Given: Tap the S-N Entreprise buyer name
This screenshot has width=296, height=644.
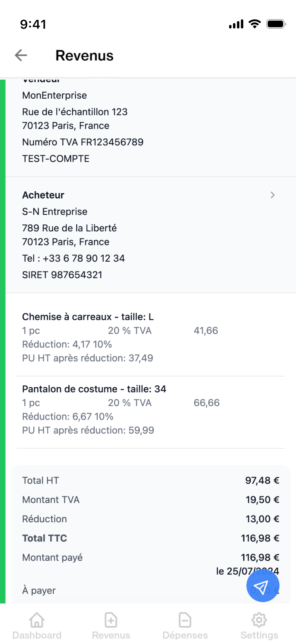Looking at the screenshot, I should pyautogui.click(x=55, y=212).
